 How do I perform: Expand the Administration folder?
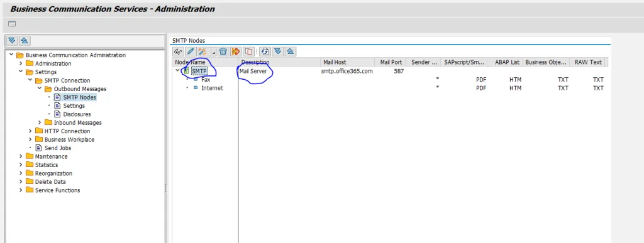[21, 63]
